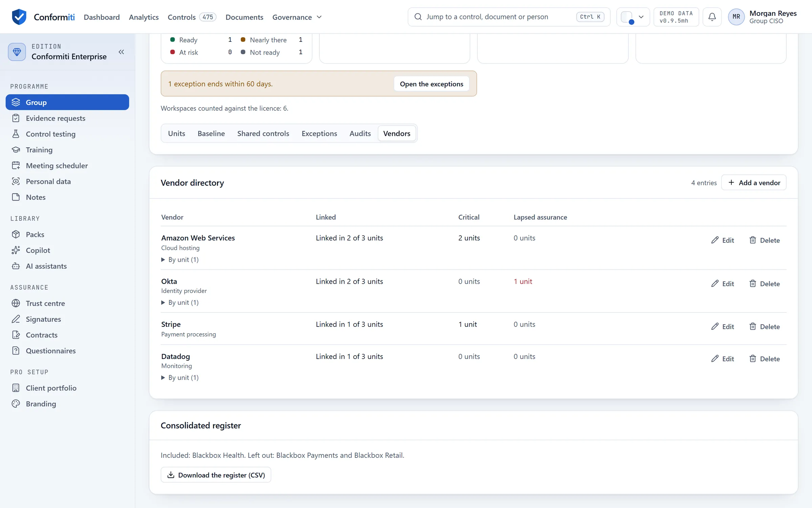The width and height of the screenshot is (812, 508).
Task: Open Questionnaires in sidebar
Action: [x=67, y=351]
